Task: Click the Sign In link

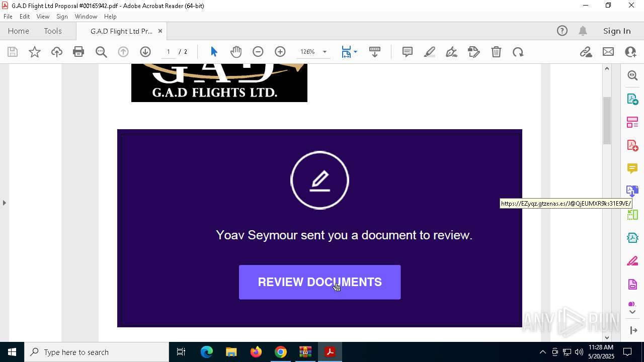Action: pos(617,31)
